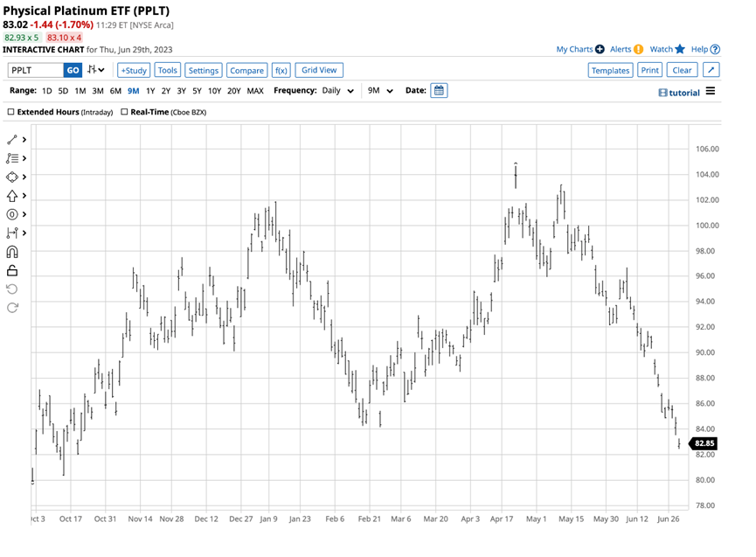The image size is (756, 557).
Task: Set range to 1Y
Action: (150, 91)
